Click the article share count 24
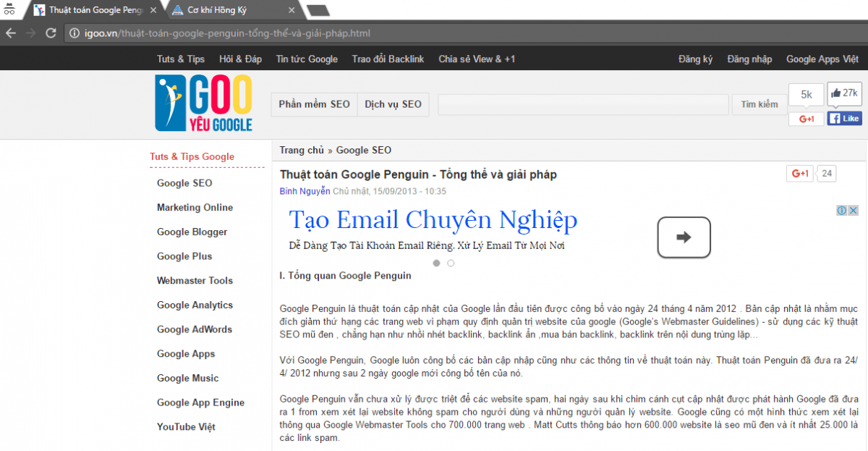This screenshot has width=868, height=451. pos(827,174)
